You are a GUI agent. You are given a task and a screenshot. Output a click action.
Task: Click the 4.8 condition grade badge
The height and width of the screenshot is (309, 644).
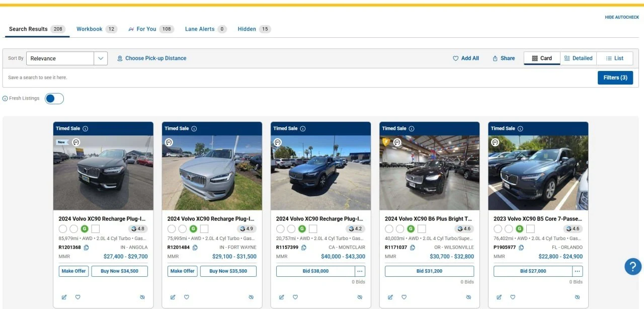(138, 228)
